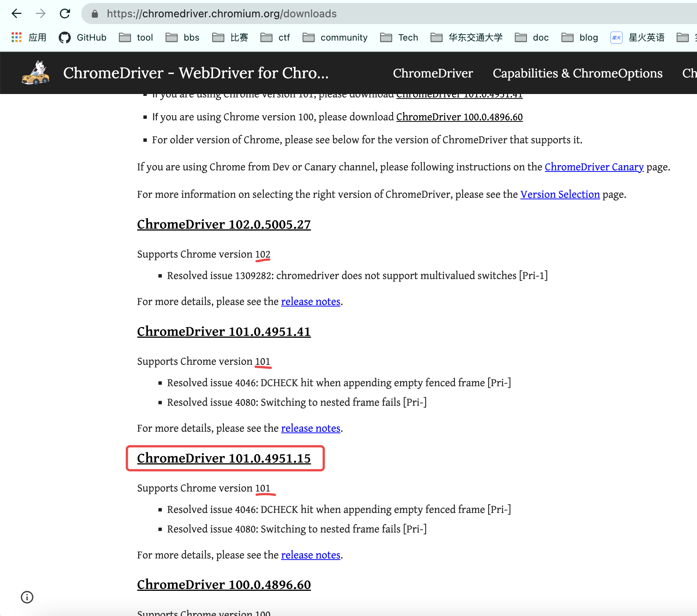Open release notes link under 101.0.4951.15
Image resolution: width=697 pixels, height=616 pixels.
[x=310, y=555]
